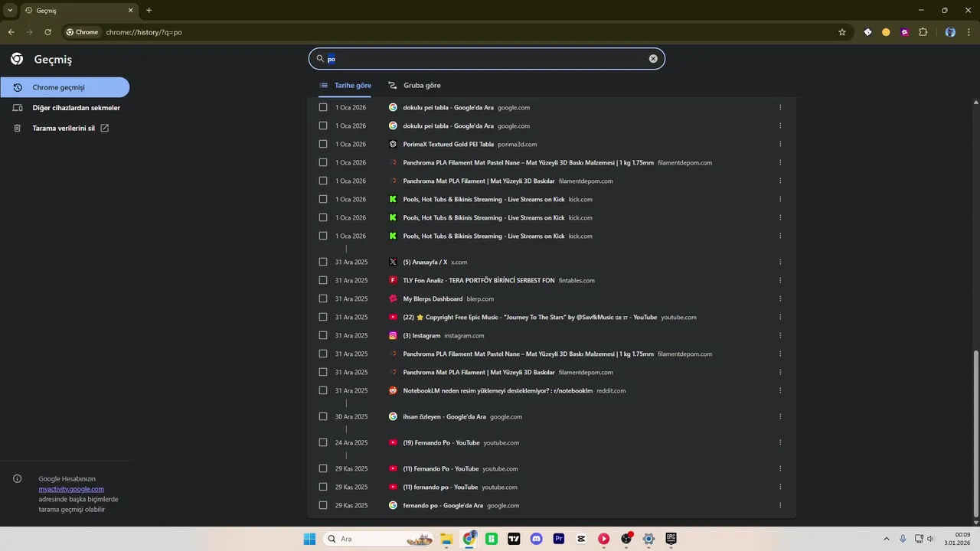
Task: Open more actions for (5) Anasayfa / X entry
Action: click(x=780, y=262)
